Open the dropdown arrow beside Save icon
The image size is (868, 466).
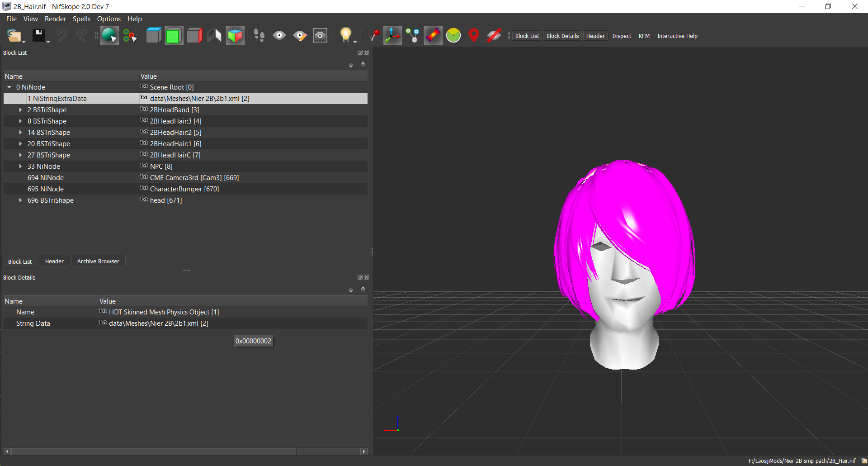pos(48,41)
